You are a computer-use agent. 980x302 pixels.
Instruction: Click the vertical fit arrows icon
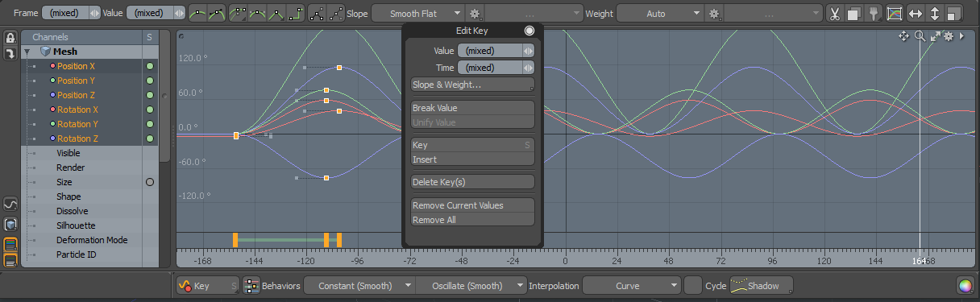pyautogui.click(x=935, y=14)
